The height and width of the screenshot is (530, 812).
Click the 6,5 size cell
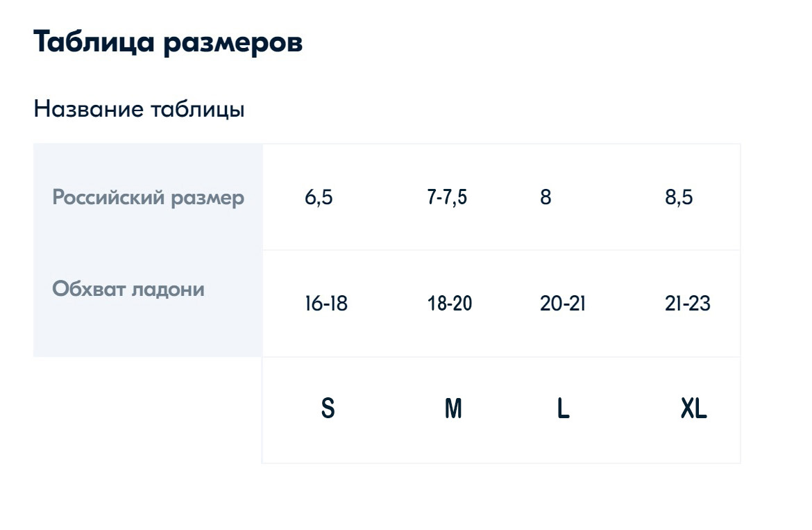pos(319,197)
